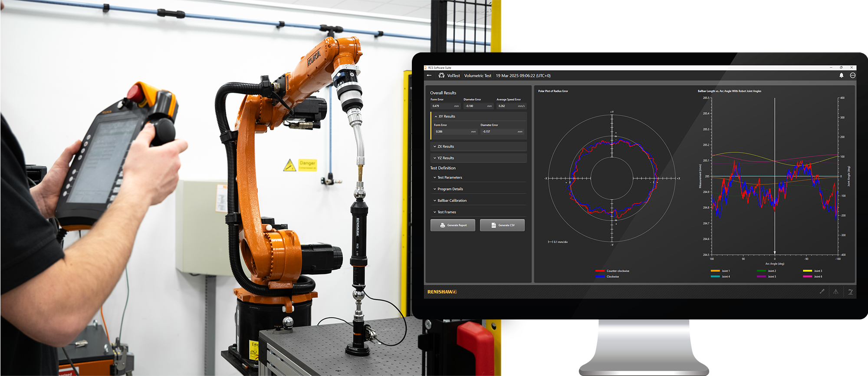This screenshot has height=376, width=868.
Task: Click the Generate CSV button
Action: pos(502,225)
